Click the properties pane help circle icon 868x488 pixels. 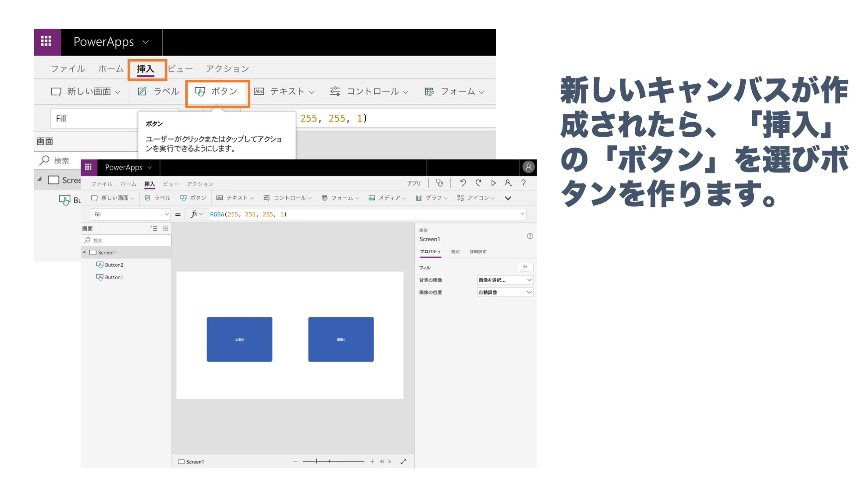530,236
